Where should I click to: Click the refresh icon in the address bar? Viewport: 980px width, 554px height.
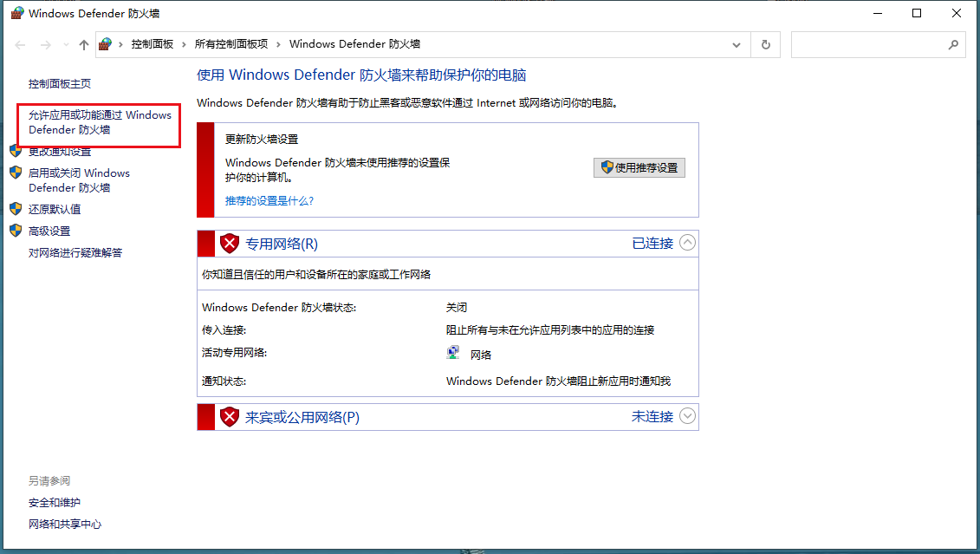click(766, 44)
